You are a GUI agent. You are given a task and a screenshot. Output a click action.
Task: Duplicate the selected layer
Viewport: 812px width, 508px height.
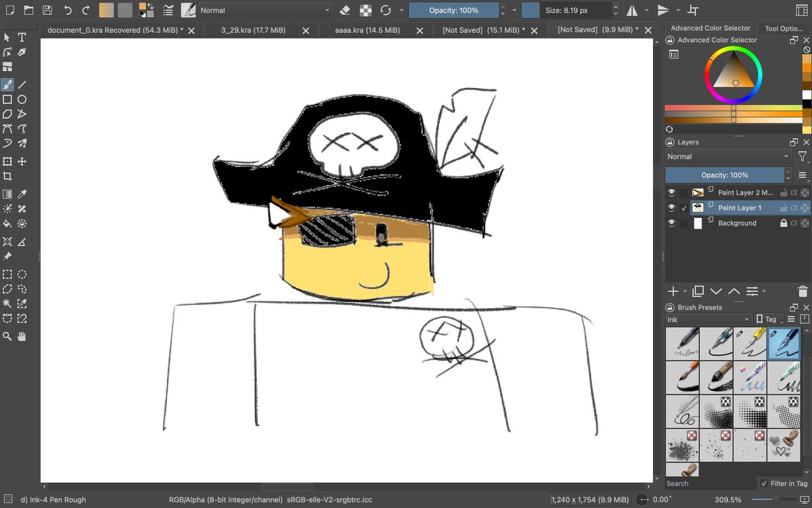pos(698,291)
